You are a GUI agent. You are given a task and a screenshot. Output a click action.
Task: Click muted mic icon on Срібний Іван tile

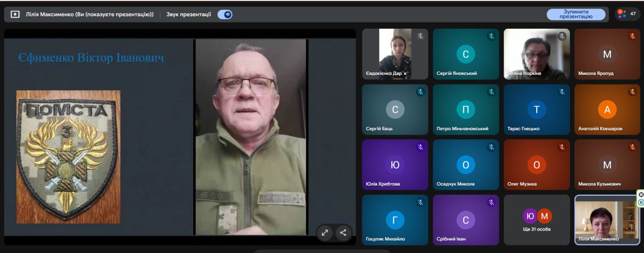(x=491, y=203)
